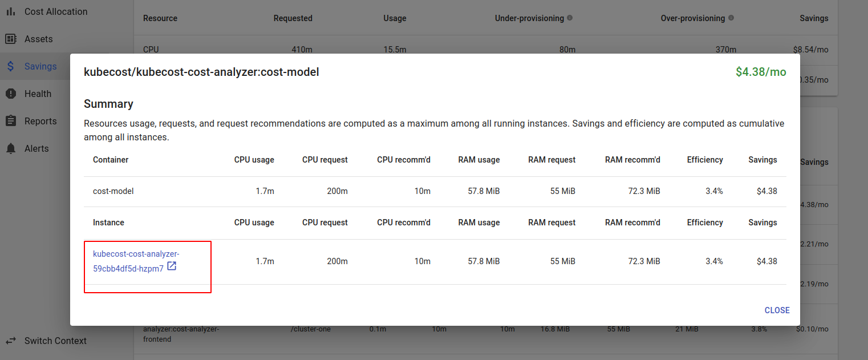Image resolution: width=868 pixels, height=360 pixels.
Task: Click the Savings dollar sign icon
Action: click(x=10, y=66)
